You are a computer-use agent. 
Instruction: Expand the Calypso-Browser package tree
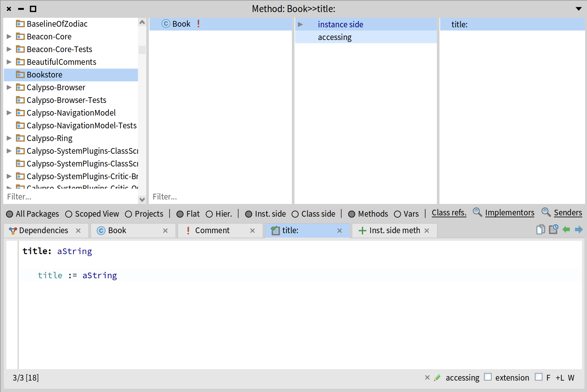tap(9, 87)
